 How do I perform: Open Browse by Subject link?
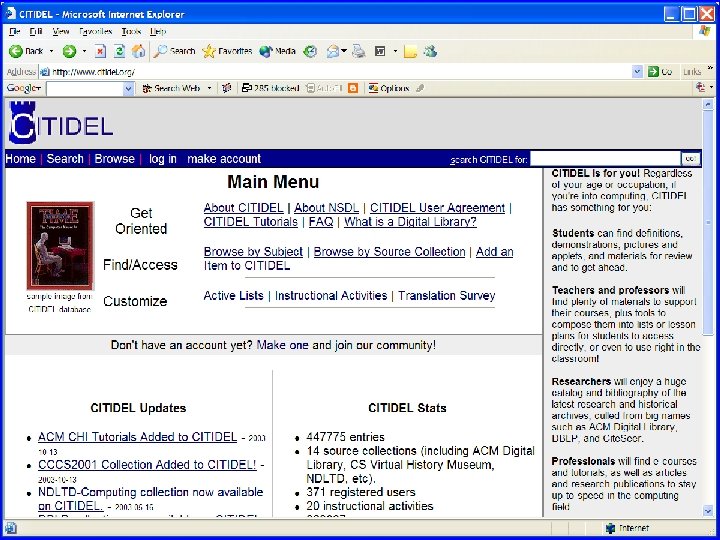(253, 252)
